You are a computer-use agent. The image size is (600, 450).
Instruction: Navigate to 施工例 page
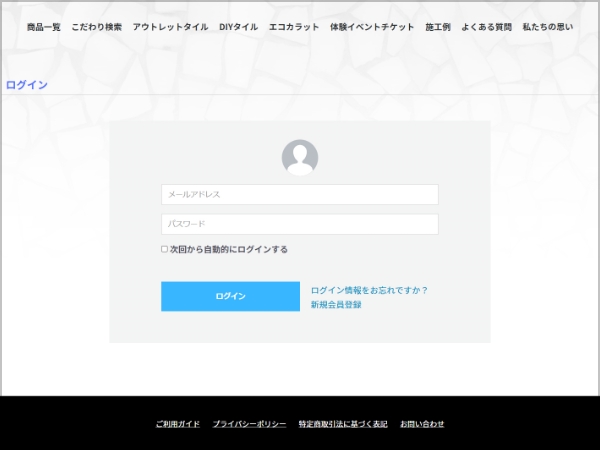[438, 27]
